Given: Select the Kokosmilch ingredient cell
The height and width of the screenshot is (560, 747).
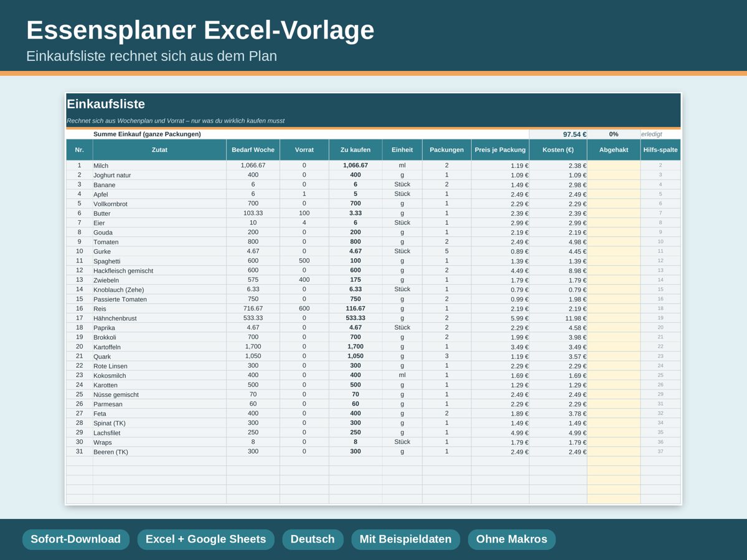Looking at the screenshot, I should coord(159,376).
